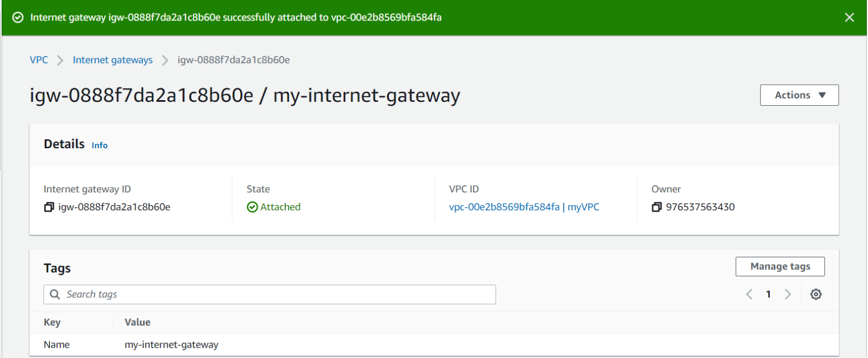Click the search magnifier icon in tags
Screen dimensions: 868x358
pos(55,295)
